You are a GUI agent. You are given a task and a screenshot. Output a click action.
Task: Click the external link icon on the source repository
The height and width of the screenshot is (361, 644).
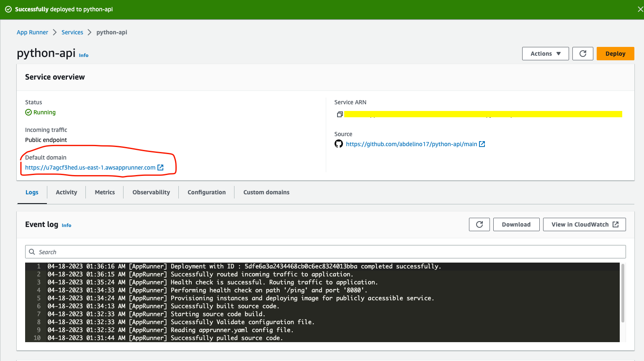482,144
